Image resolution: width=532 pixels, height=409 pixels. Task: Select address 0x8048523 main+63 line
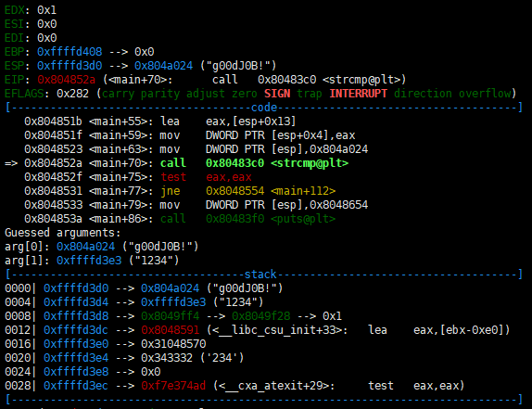(x=53, y=149)
